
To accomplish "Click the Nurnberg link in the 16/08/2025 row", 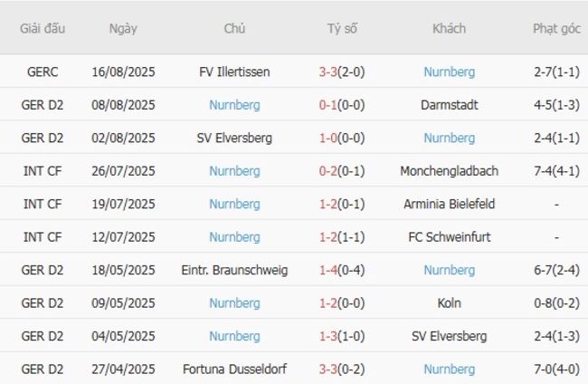I will pyautogui.click(x=449, y=72).
